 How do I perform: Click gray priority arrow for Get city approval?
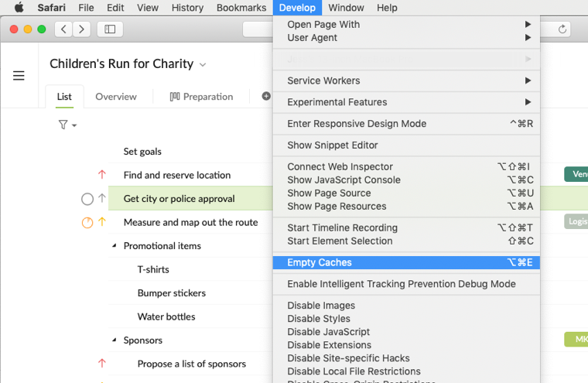tap(101, 198)
